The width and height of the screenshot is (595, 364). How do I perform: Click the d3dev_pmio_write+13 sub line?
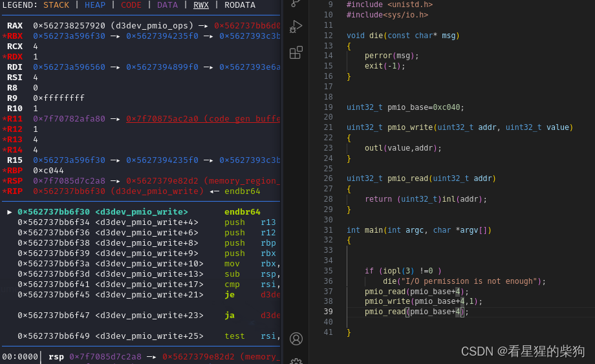click(149, 273)
